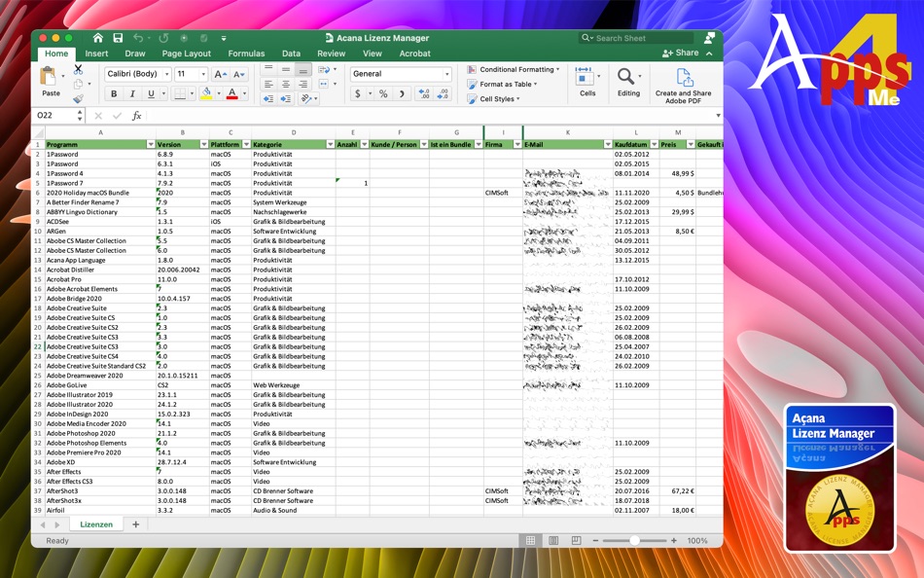
Task: Open the Editing group button
Action: point(628,82)
